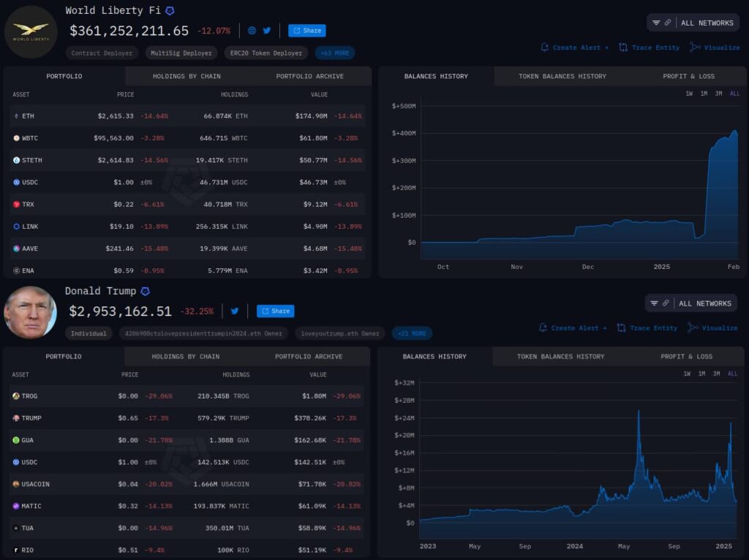
Task: Click Visualize for Donald Trump
Action: click(x=712, y=328)
